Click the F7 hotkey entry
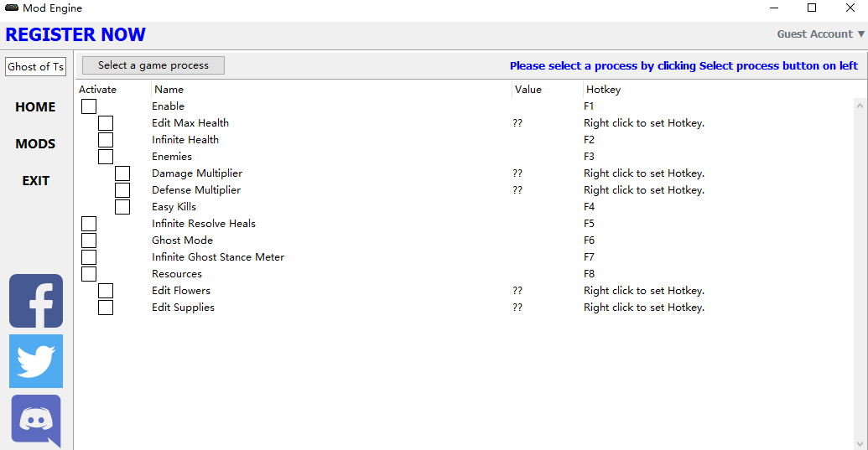 tap(589, 257)
